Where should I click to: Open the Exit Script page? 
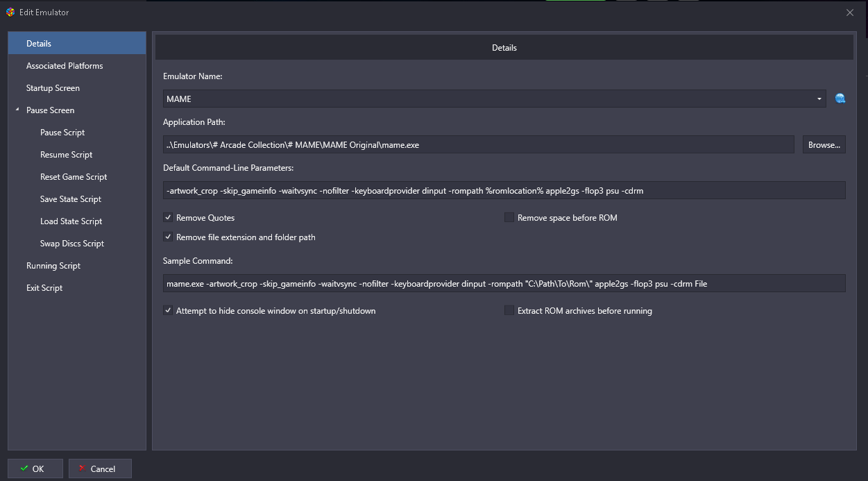(x=44, y=288)
